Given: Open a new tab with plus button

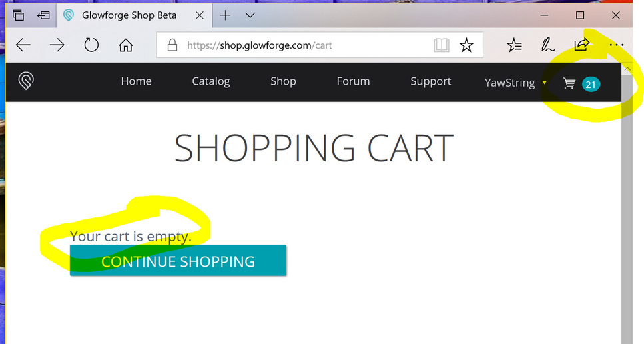Looking at the screenshot, I should 225,15.
